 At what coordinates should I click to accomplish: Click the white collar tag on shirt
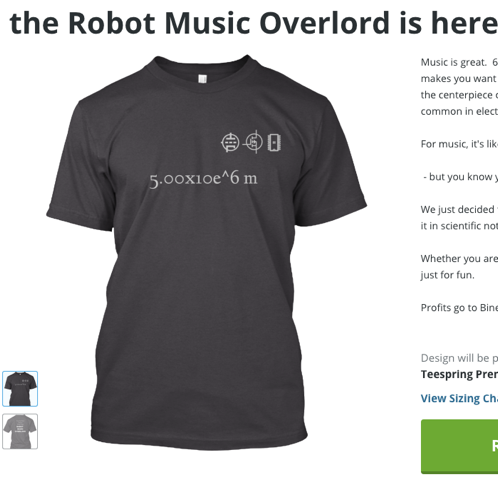[202, 79]
